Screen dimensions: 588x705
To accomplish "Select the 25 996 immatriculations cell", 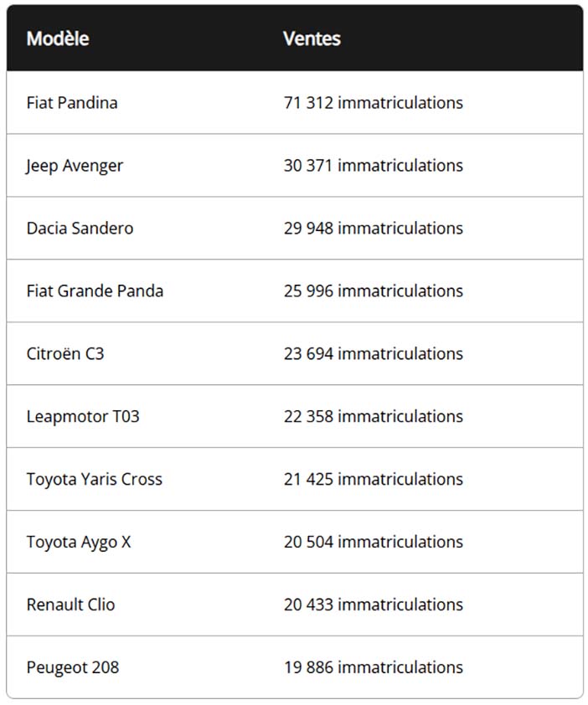I will click(x=373, y=291).
